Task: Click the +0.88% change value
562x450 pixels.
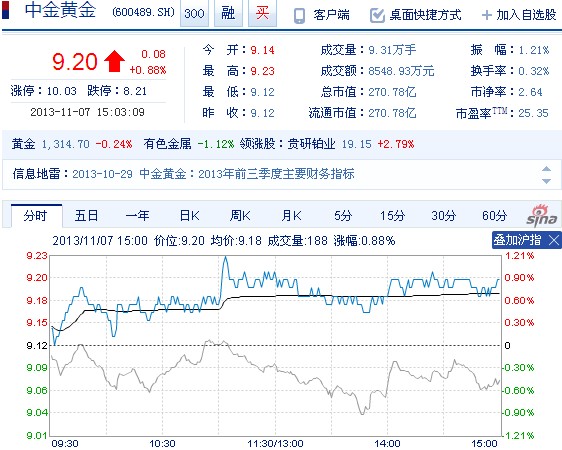Action: pos(148,70)
